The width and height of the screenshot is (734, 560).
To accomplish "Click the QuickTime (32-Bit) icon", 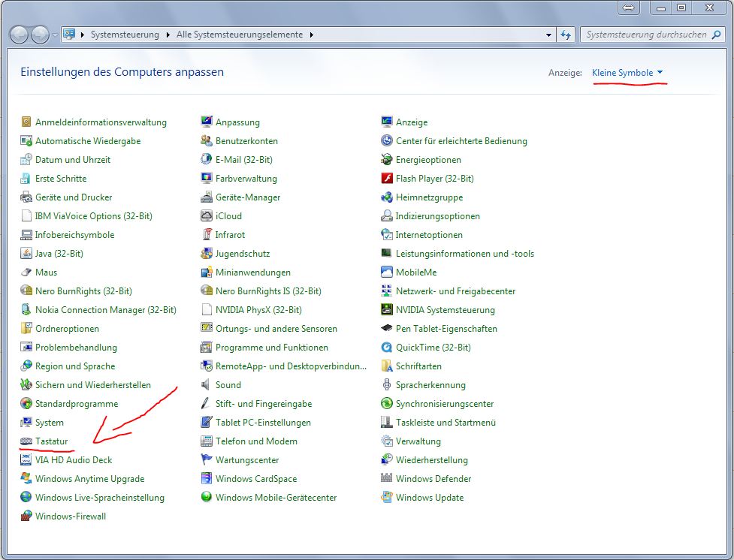I will pos(387,347).
